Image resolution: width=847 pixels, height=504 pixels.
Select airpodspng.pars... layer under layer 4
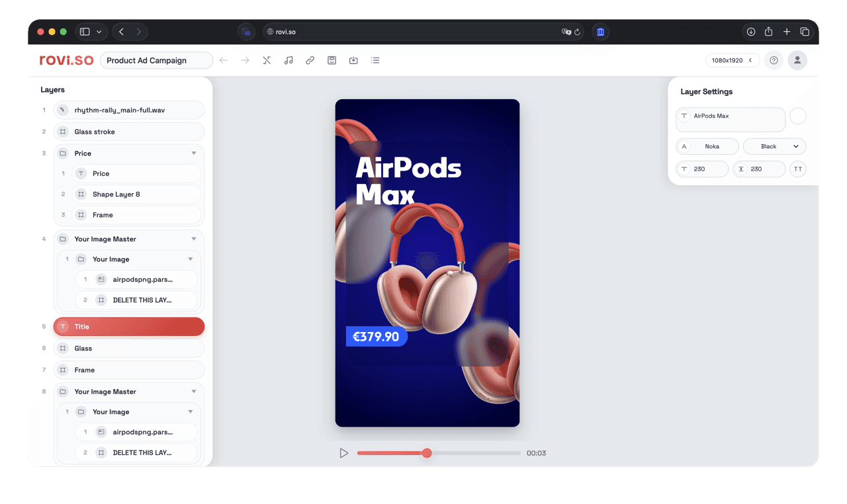tap(136, 280)
